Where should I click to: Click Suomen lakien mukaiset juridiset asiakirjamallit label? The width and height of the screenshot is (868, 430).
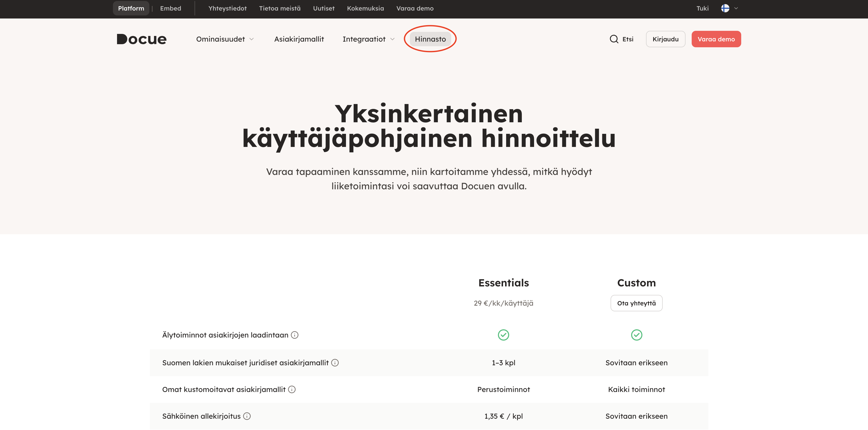(x=245, y=362)
